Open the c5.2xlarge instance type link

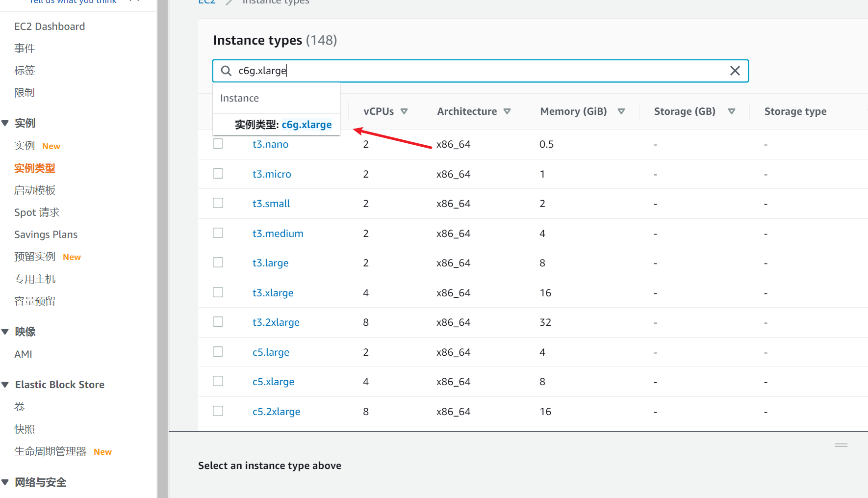coord(276,412)
